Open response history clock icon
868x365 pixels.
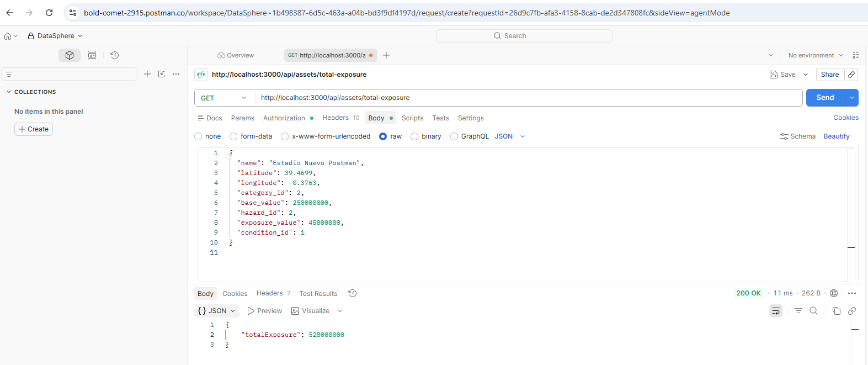coord(353,293)
